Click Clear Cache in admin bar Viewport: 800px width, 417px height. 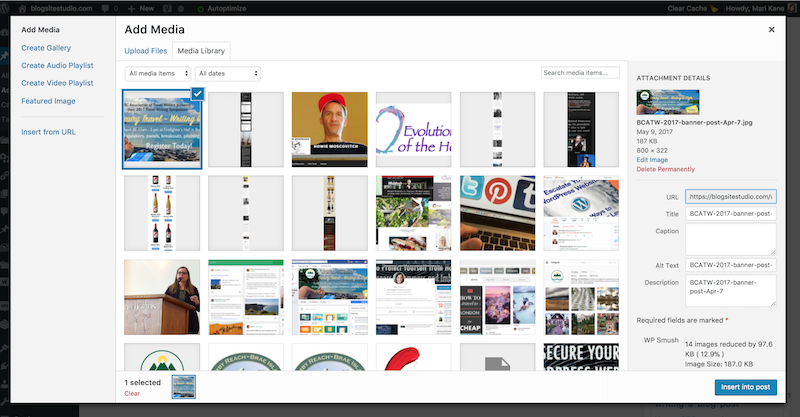click(692, 8)
